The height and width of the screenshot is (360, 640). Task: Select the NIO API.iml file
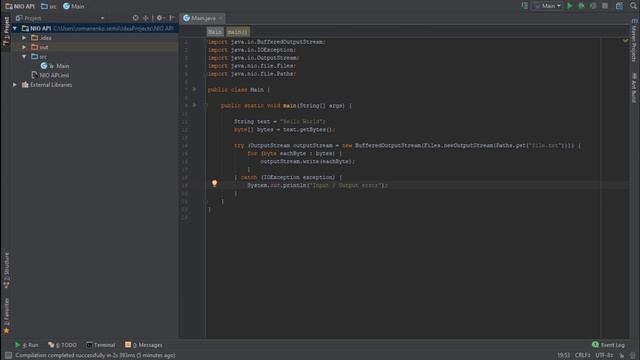pos(50,76)
